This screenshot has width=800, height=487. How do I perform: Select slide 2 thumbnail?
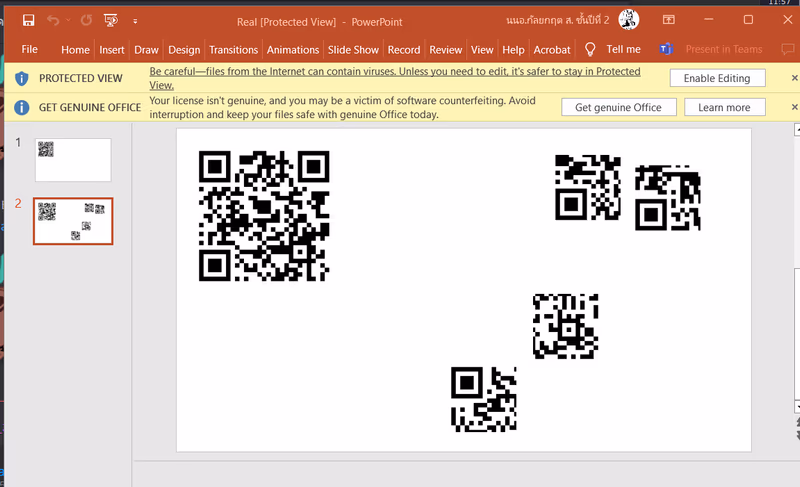73,221
